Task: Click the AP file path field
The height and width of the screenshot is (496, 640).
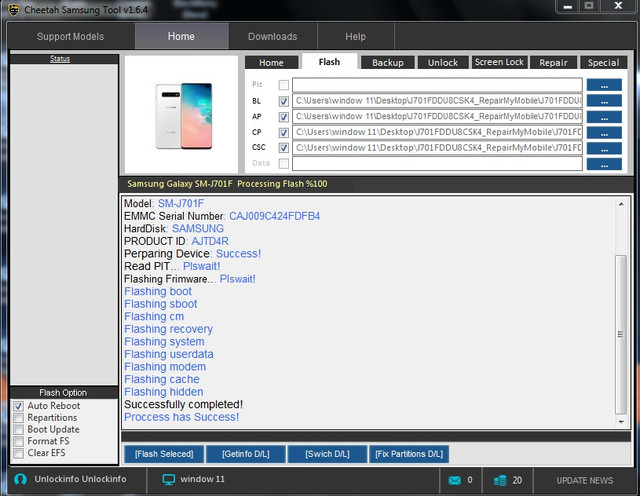Action: pos(437,117)
